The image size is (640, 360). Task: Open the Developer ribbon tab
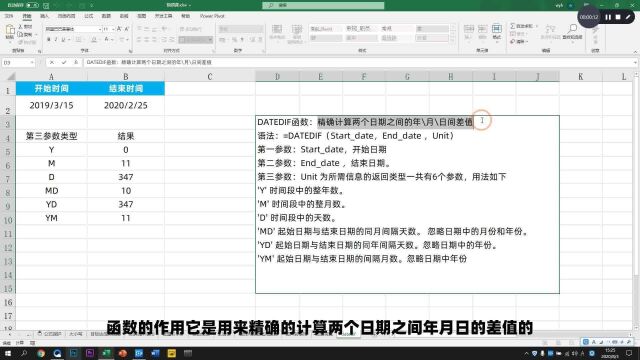164,16
